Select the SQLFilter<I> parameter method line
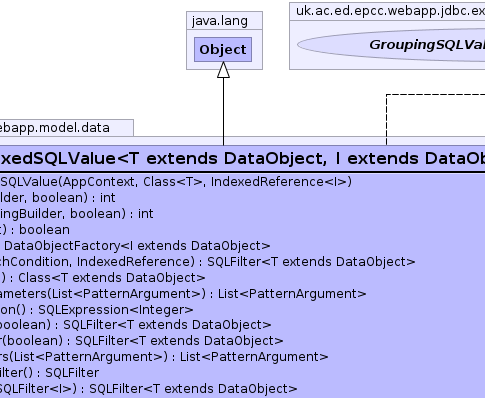 pyautogui.click(x=148, y=389)
